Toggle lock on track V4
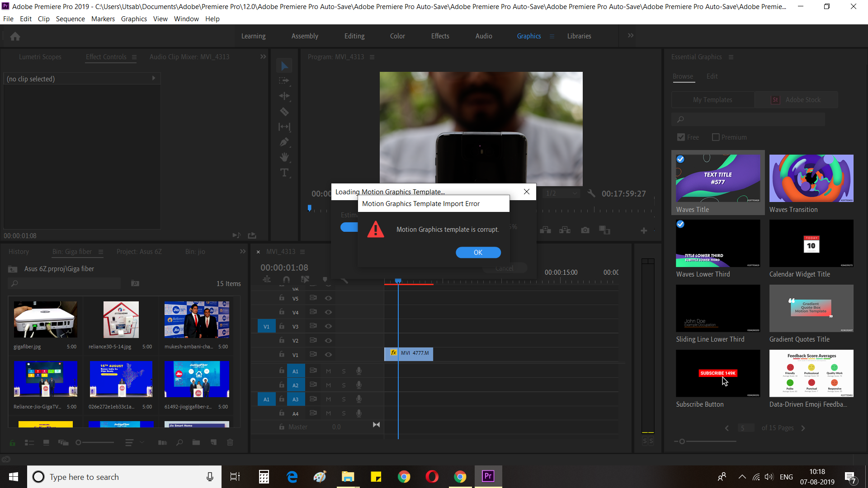This screenshot has height=488, width=868. (x=282, y=312)
